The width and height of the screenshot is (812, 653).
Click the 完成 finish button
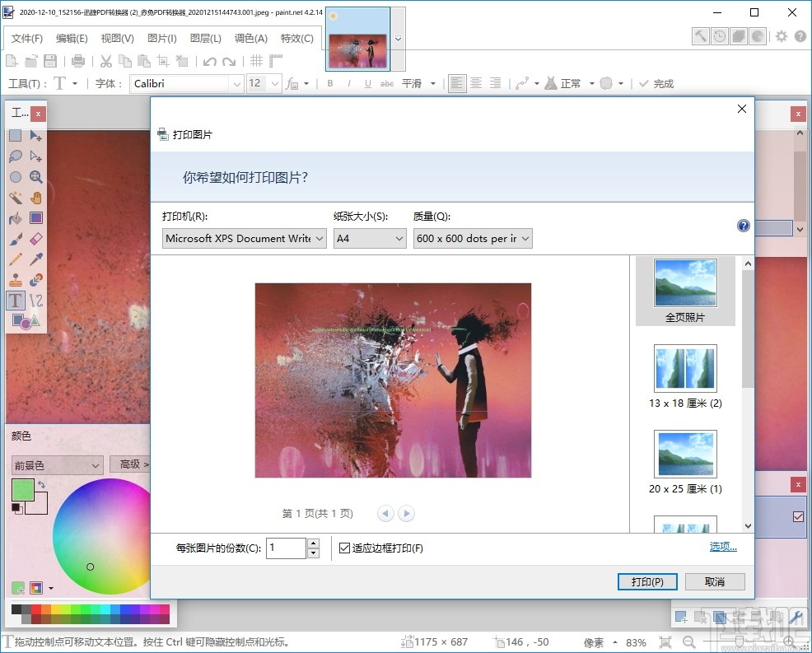[x=656, y=83]
